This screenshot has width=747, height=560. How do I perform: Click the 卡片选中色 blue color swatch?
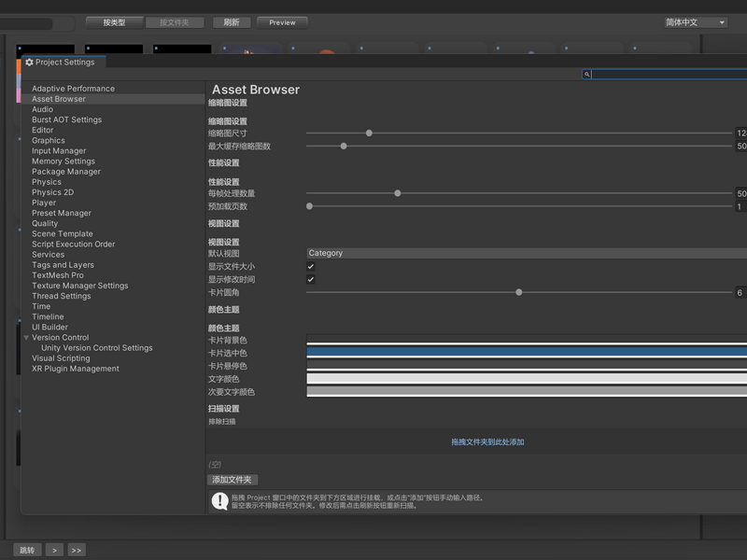(527, 352)
